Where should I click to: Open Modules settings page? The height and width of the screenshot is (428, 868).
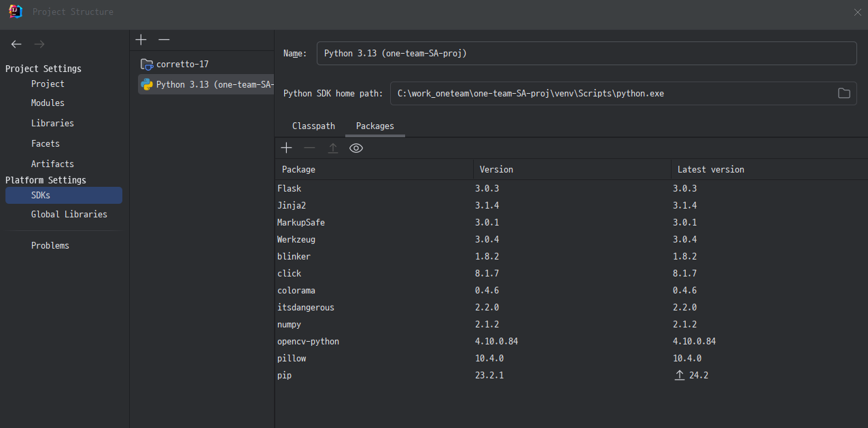(x=48, y=103)
